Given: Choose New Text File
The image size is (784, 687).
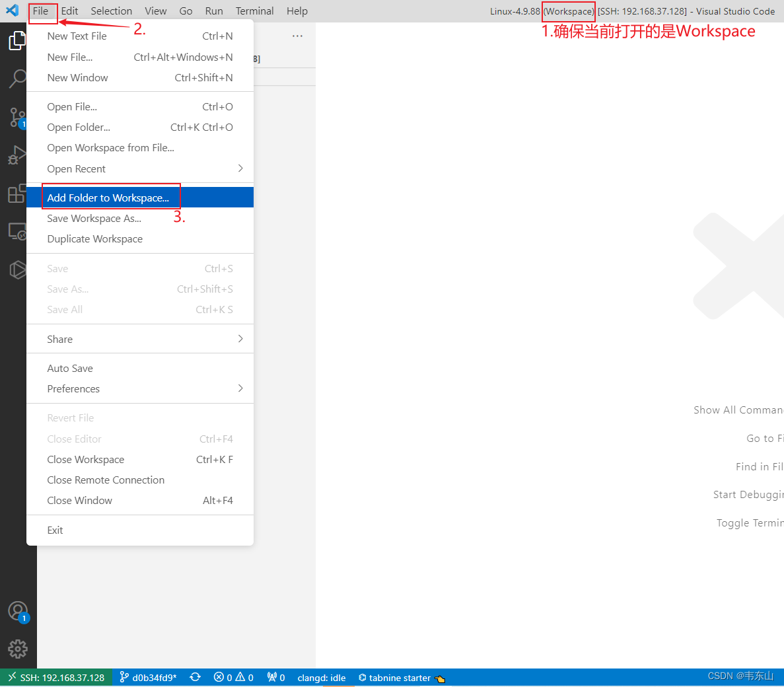Looking at the screenshot, I should [140, 36].
